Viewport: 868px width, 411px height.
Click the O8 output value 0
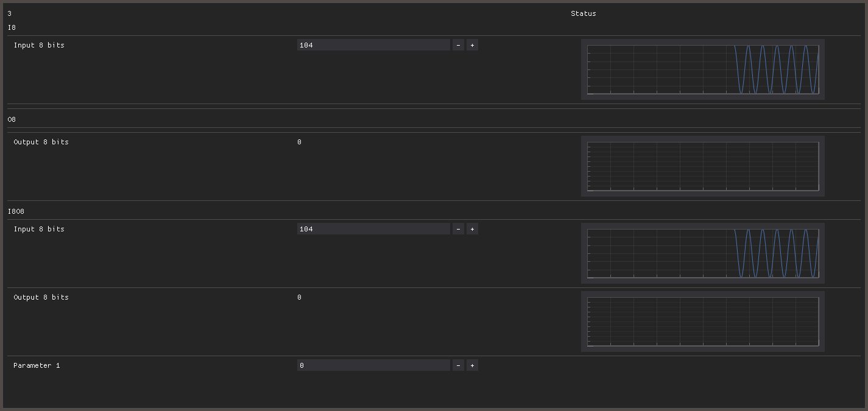tap(299, 142)
